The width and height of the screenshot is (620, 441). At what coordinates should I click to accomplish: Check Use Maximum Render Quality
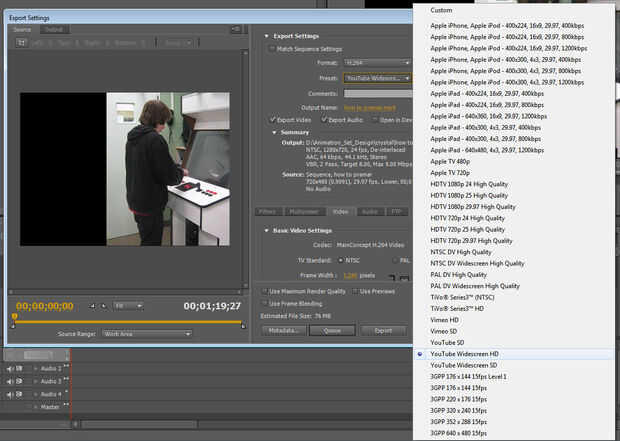pyautogui.click(x=263, y=291)
